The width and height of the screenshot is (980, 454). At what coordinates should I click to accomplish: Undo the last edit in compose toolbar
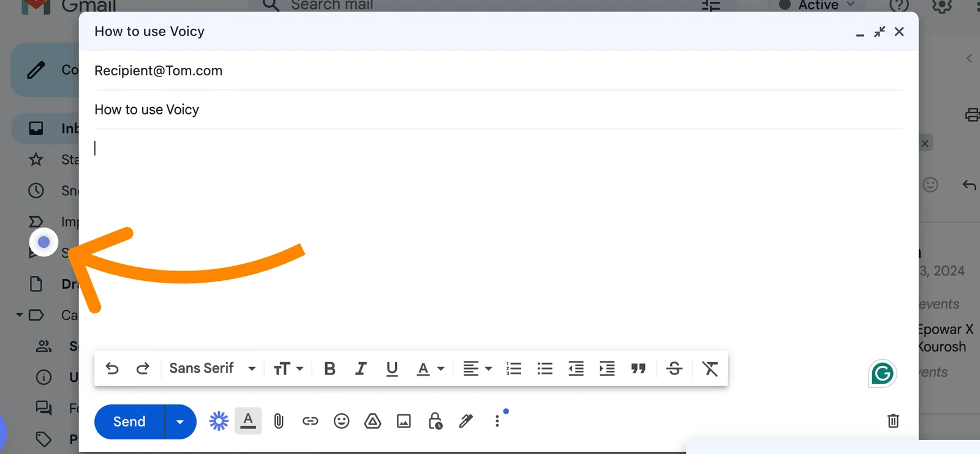[112, 368]
